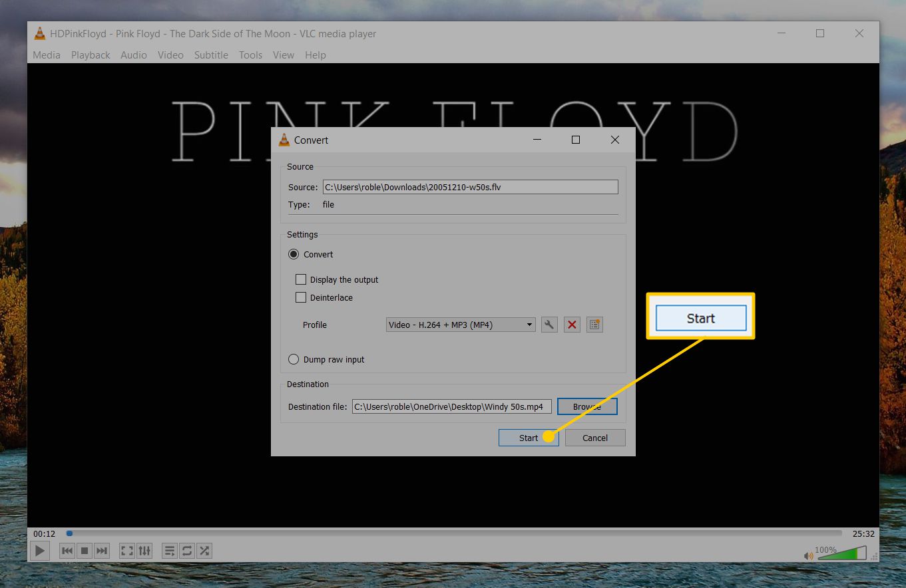906x588 pixels.
Task: Show the playlist icon
Action: point(170,551)
